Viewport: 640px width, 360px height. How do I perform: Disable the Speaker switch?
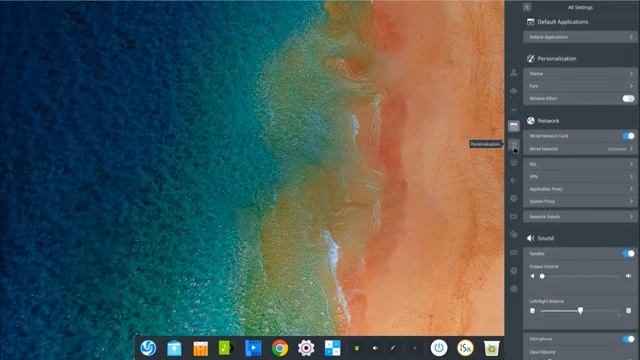pos(628,253)
